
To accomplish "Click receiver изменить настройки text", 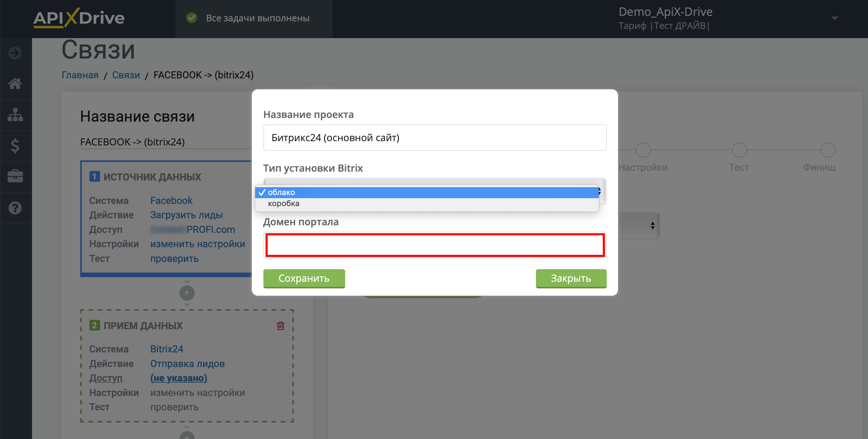I will [197, 393].
